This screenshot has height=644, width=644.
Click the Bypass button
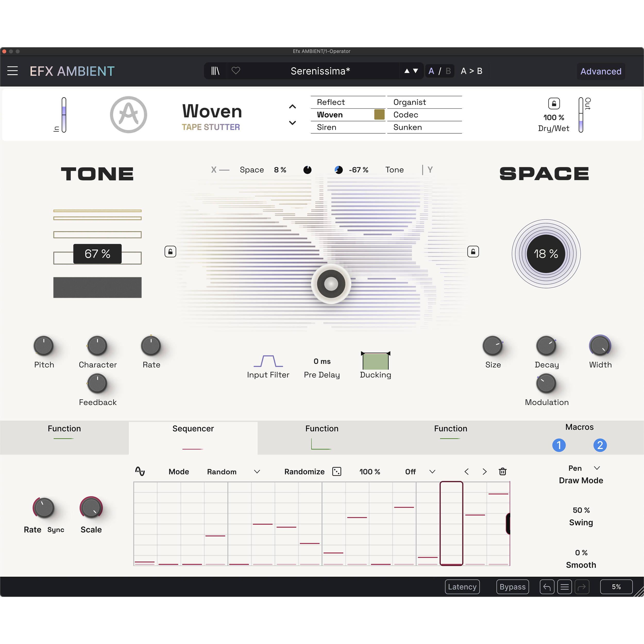pos(512,587)
